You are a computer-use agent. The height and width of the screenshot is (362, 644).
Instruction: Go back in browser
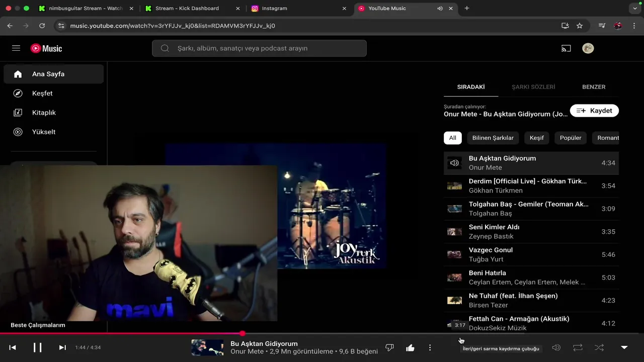coord(10,26)
